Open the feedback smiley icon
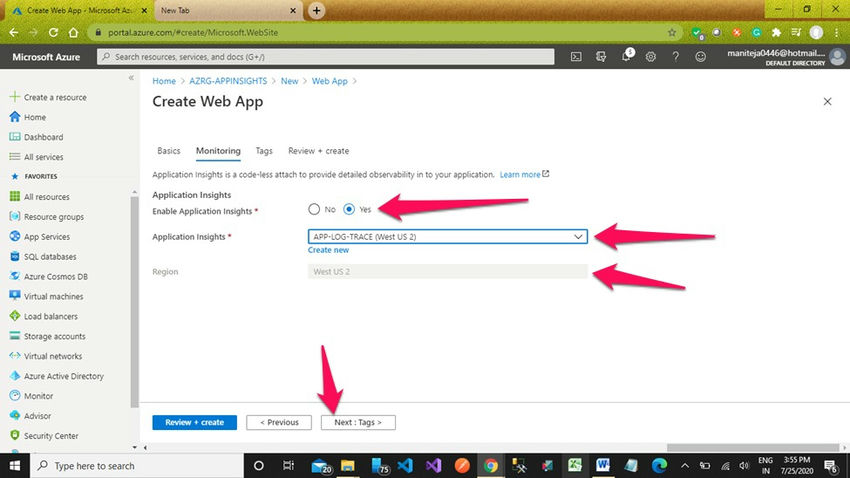 click(x=700, y=56)
